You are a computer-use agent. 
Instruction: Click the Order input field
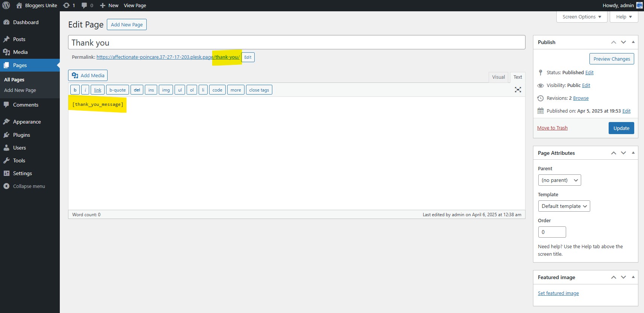[552, 232]
